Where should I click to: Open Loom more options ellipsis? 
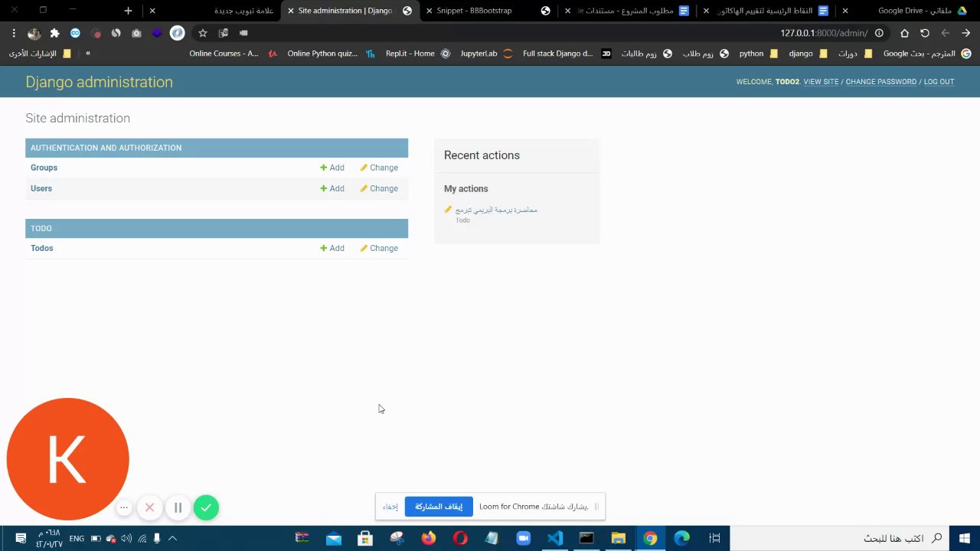124,507
